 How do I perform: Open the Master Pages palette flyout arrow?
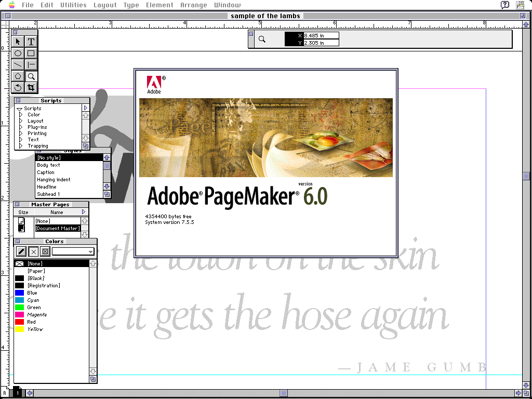84,212
